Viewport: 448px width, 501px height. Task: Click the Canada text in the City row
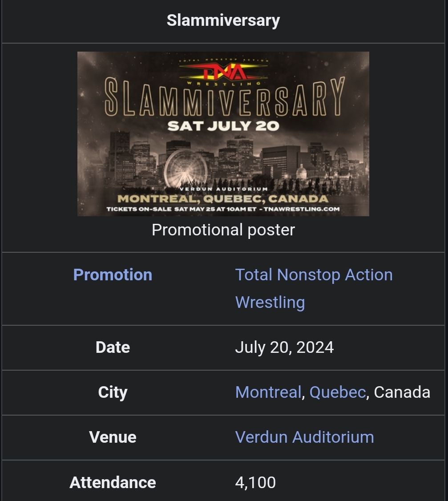pyautogui.click(x=402, y=392)
